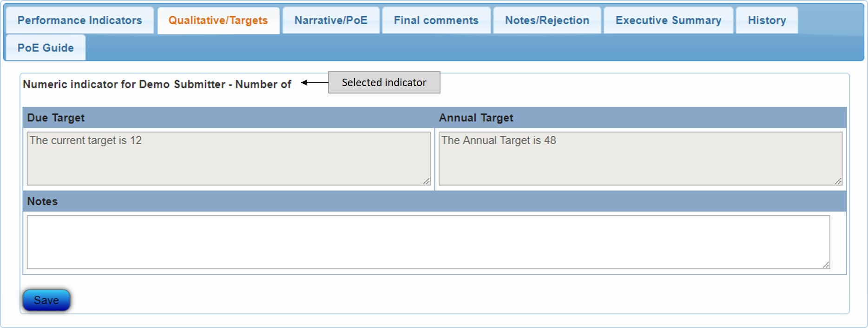Screen dimensions: 868x328
Task: Show the History tab
Action: coord(767,20)
